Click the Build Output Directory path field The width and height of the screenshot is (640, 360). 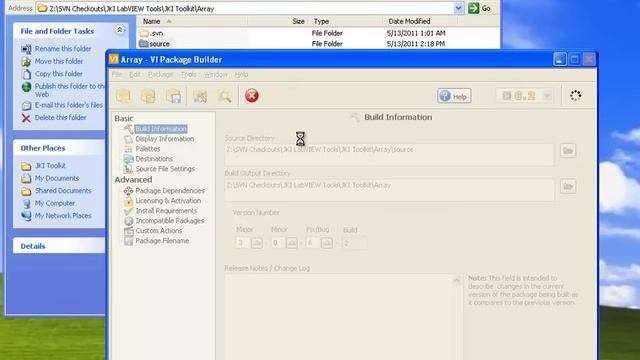[x=389, y=190]
